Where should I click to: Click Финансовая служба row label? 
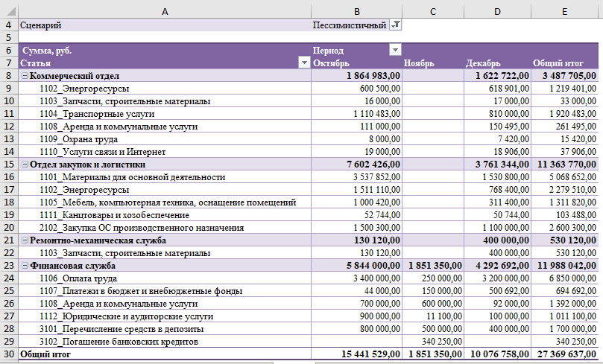point(73,266)
